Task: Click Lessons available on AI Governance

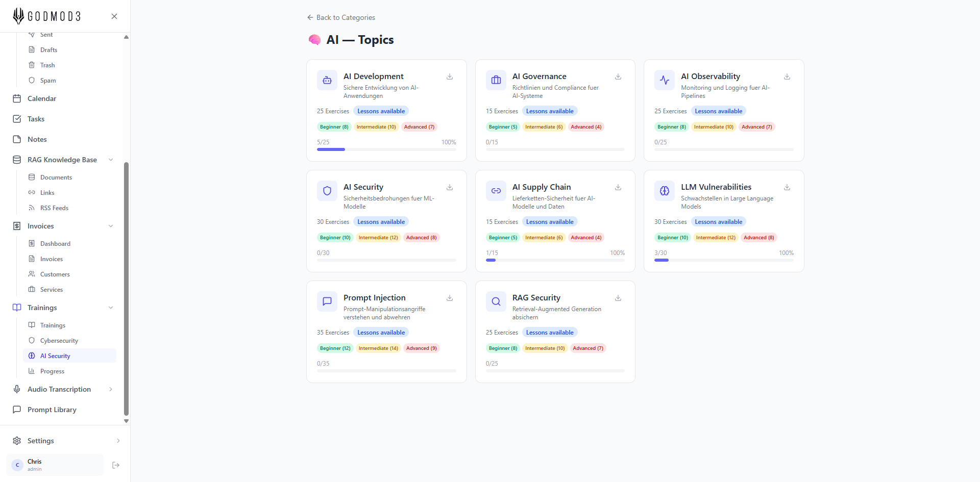Action: pyautogui.click(x=550, y=111)
